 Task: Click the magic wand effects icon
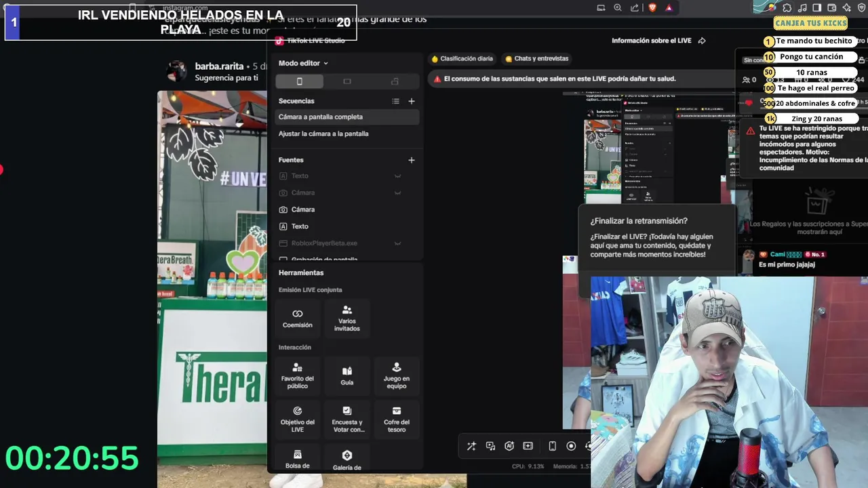pos(471,446)
